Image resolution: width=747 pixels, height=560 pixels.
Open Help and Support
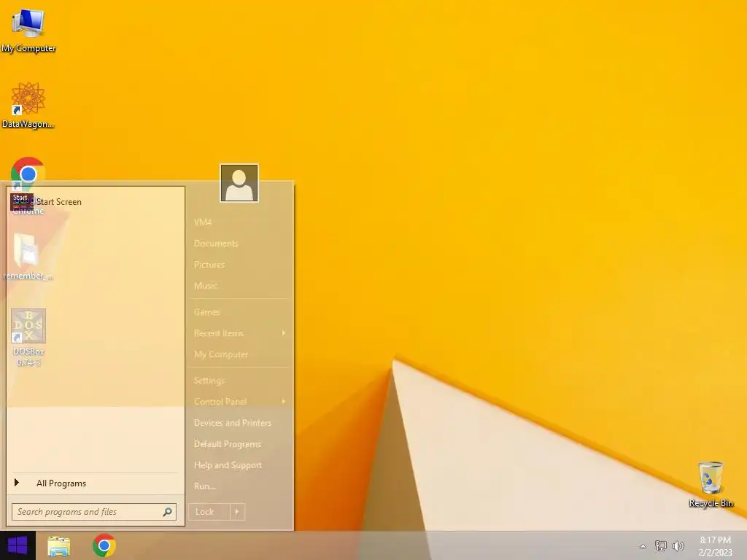pyautogui.click(x=228, y=465)
